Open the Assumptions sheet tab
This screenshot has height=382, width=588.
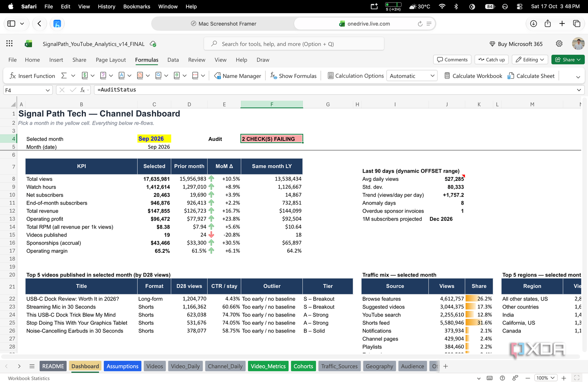click(123, 366)
